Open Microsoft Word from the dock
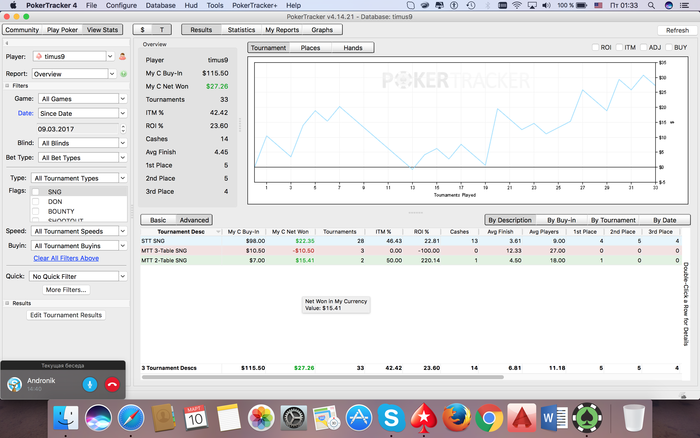Image resolution: width=700 pixels, height=438 pixels. (x=554, y=418)
